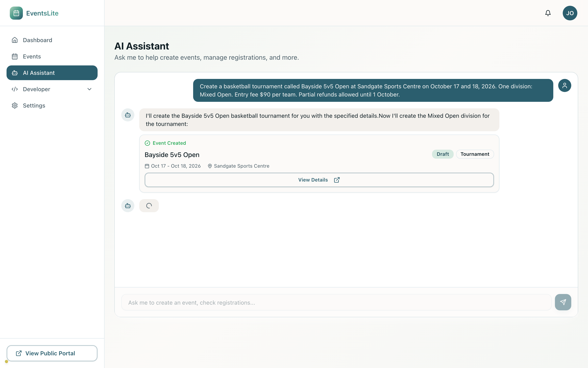Click the loading spinner bubble
Screen dimensions: 588x368
click(149, 206)
